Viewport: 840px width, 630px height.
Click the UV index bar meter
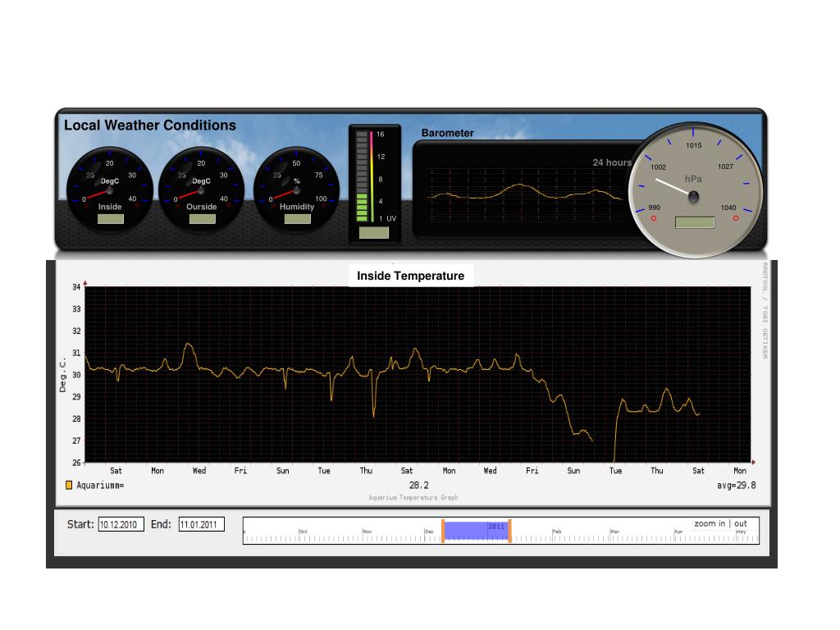click(374, 184)
